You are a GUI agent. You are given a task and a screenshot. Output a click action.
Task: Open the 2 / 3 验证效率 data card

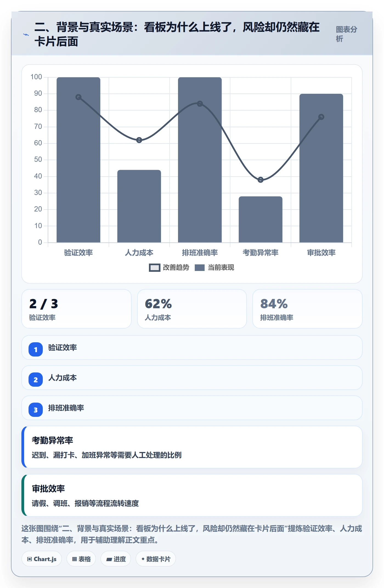[x=77, y=309]
